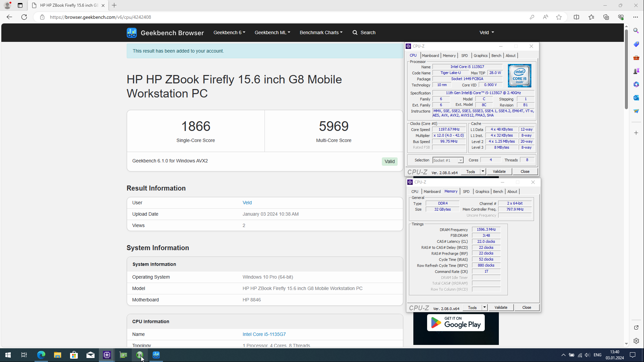Open the browser profile icon

(7, 5)
